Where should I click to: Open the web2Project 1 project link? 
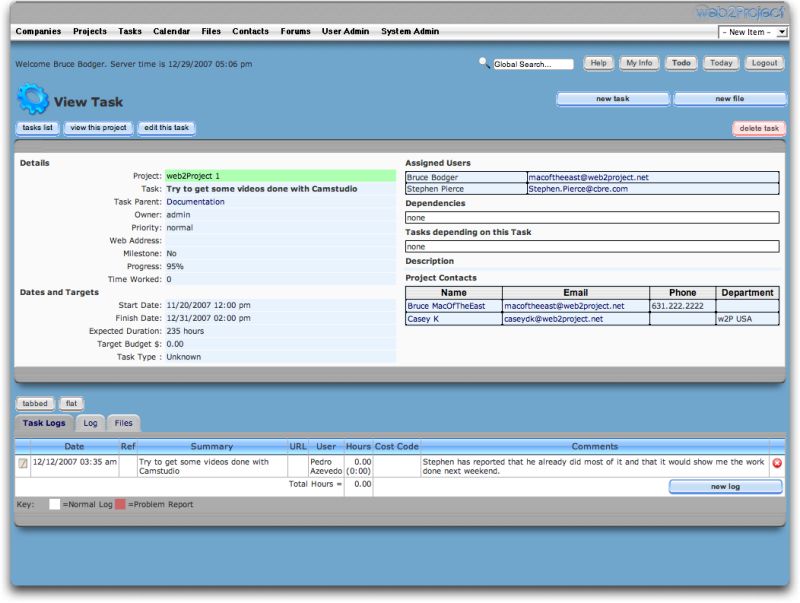click(193, 176)
